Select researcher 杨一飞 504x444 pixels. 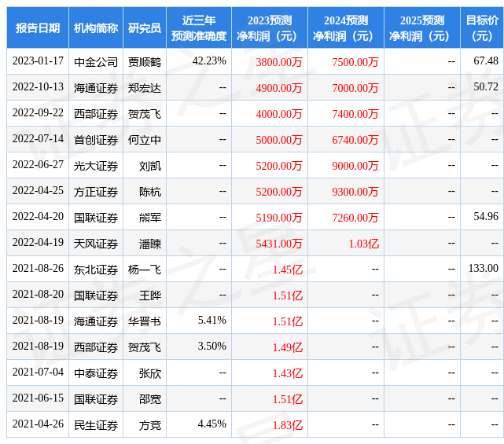coord(145,270)
